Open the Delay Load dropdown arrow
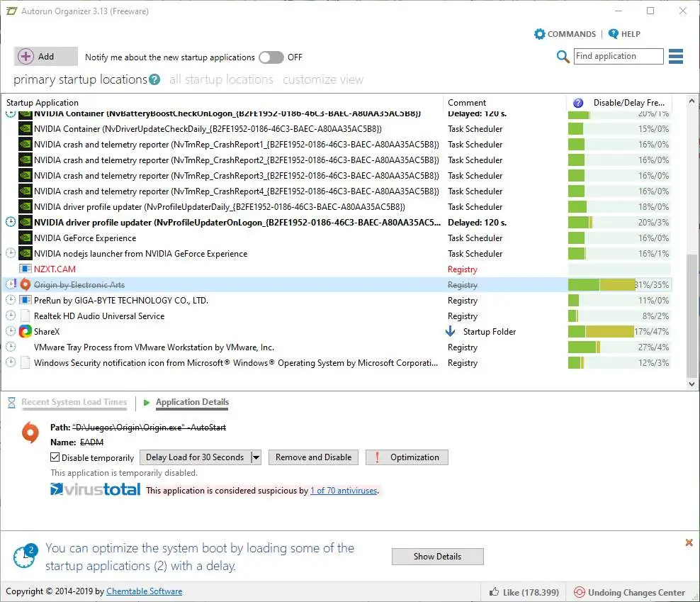The image size is (700, 602). pos(256,457)
